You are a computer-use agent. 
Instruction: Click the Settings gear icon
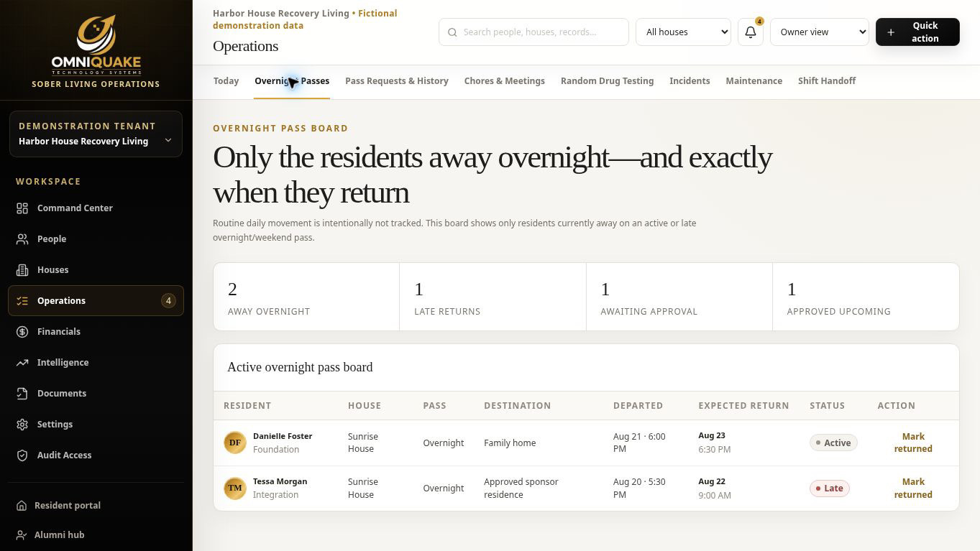click(x=22, y=425)
